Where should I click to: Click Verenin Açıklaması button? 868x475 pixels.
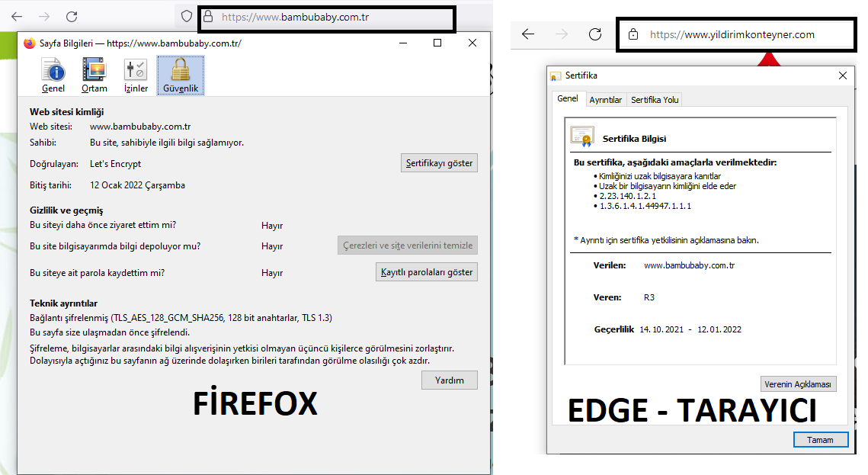[x=798, y=384]
